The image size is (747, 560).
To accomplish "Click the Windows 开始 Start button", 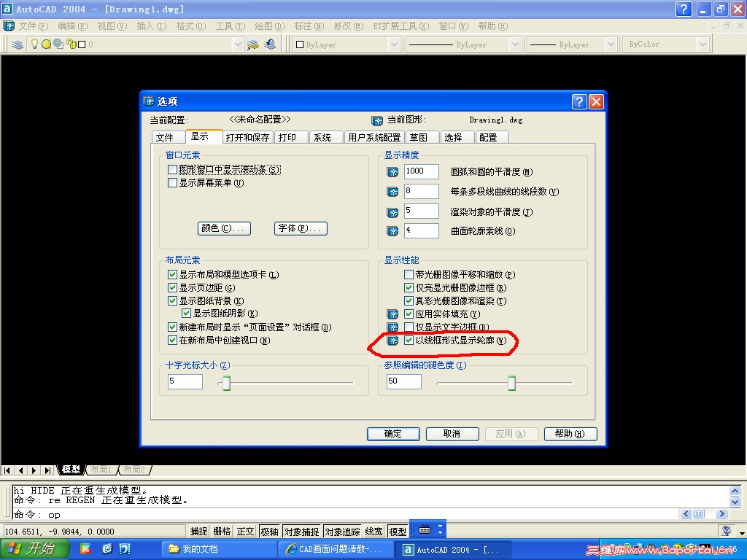I will coord(34,548).
